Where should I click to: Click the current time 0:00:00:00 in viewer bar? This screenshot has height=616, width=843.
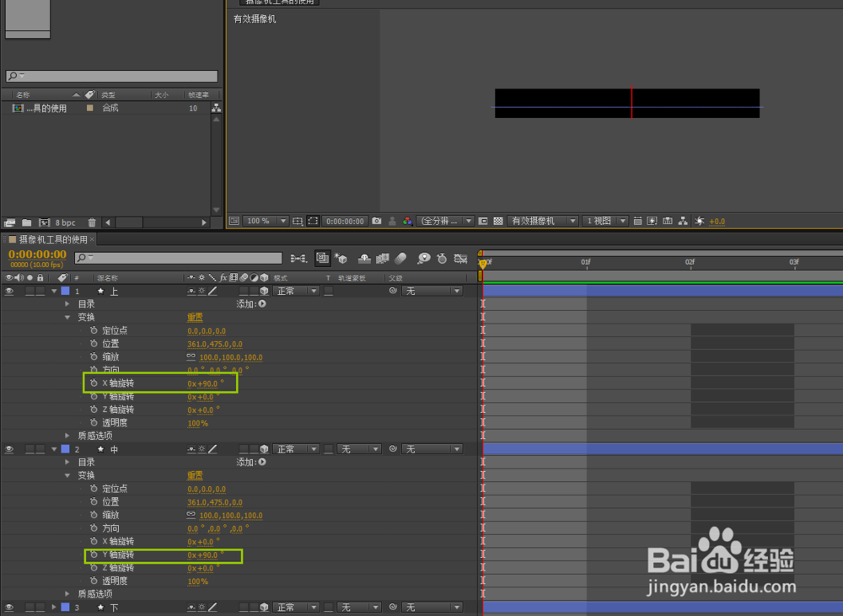(x=345, y=221)
